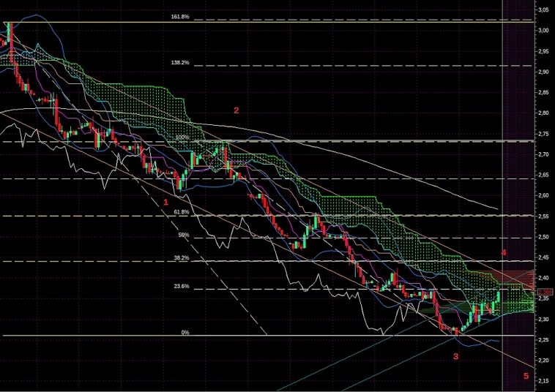This screenshot has width=555, height=392.
Task: Click the 2,30 price axis value
Action: click(543, 319)
